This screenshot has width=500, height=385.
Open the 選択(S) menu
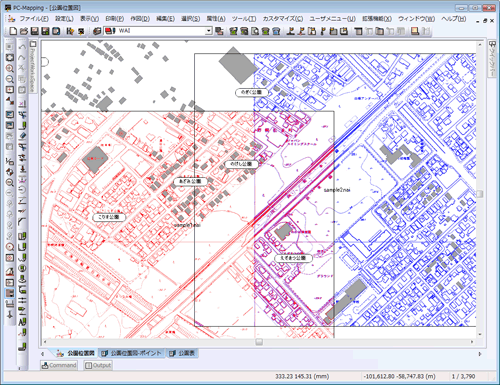pyautogui.click(x=191, y=19)
